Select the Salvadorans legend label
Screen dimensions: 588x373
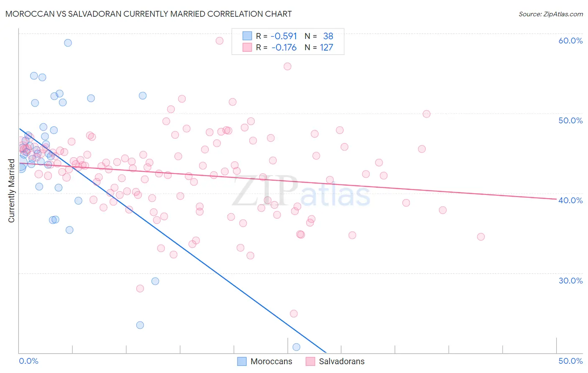pos(342,361)
